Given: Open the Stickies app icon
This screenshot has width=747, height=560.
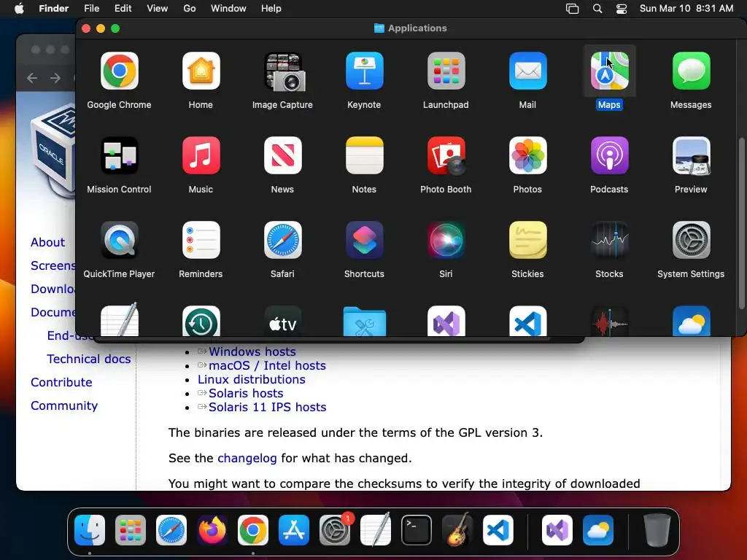Looking at the screenshot, I should pyautogui.click(x=528, y=240).
